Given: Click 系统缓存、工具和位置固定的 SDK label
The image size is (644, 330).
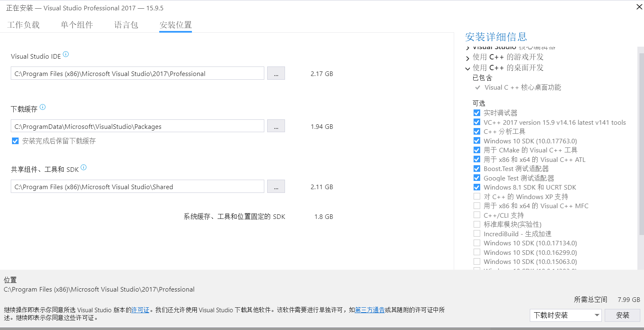Looking at the screenshot, I should (x=235, y=216).
